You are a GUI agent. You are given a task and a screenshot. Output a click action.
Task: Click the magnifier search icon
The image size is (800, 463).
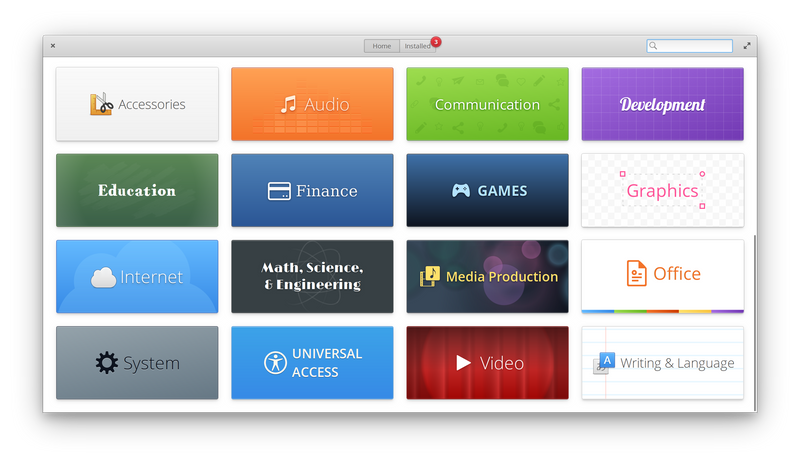pyautogui.click(x=653, y=46)
